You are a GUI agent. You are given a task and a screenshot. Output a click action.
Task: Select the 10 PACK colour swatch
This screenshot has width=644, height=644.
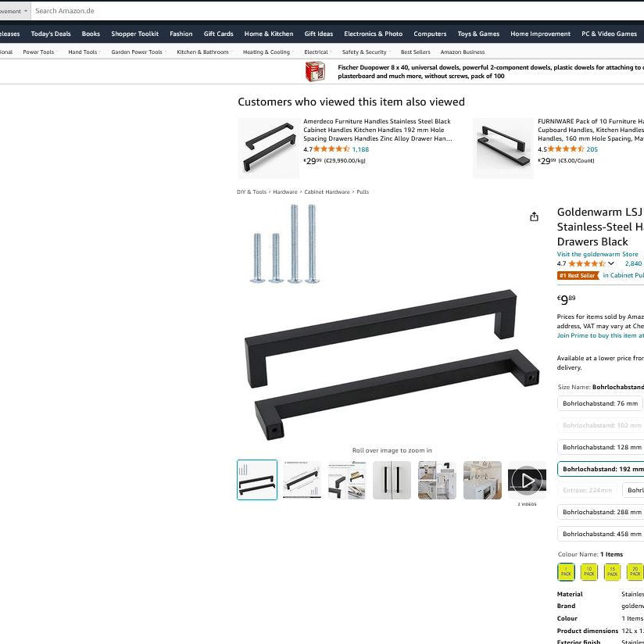(589, 571)
